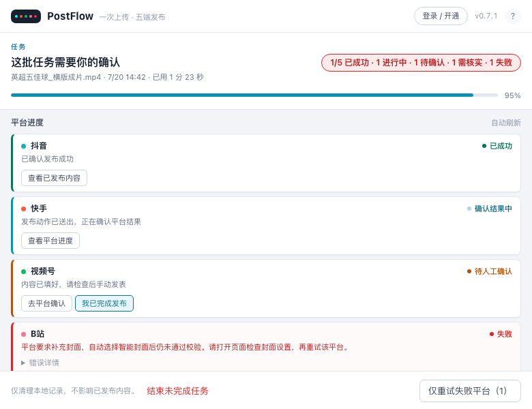
Task: Click the file name 英超五佳球_横版成片.mp4 line
Action: click(x=107, y=77)
